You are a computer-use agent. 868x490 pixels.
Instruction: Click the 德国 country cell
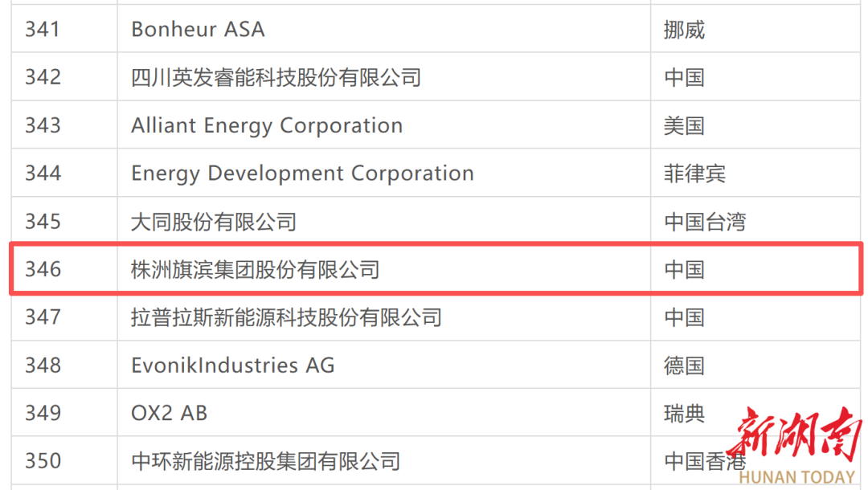[x=684, y=365]
